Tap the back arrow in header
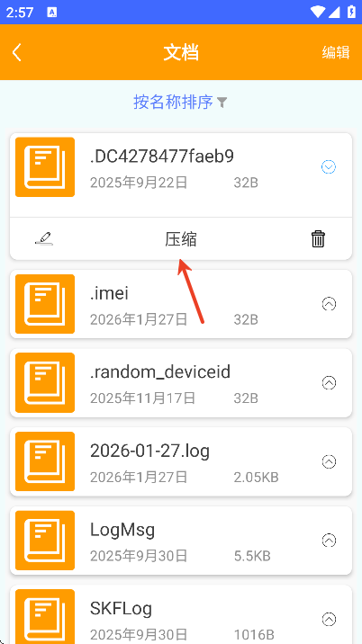This screenshot has width=362, height=644. click(x=16, y=52)
